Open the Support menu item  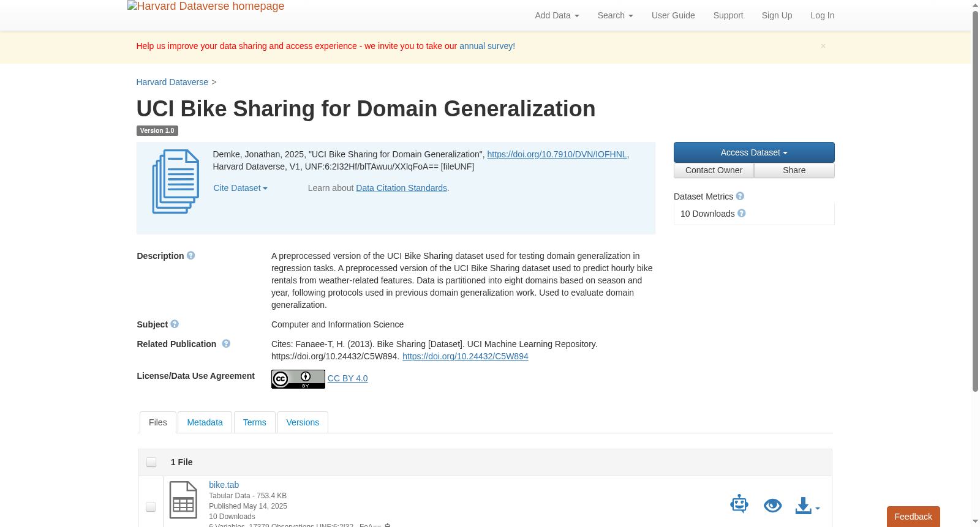(x=728, y=15)
